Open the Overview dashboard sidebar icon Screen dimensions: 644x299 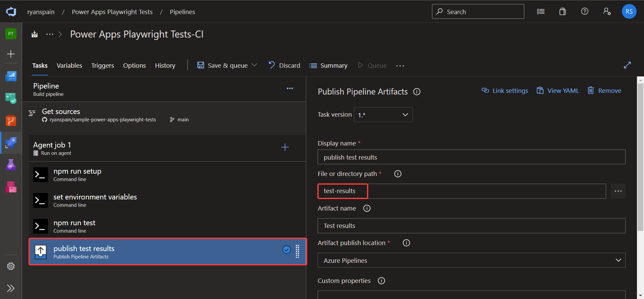click(x=11, y=76)
